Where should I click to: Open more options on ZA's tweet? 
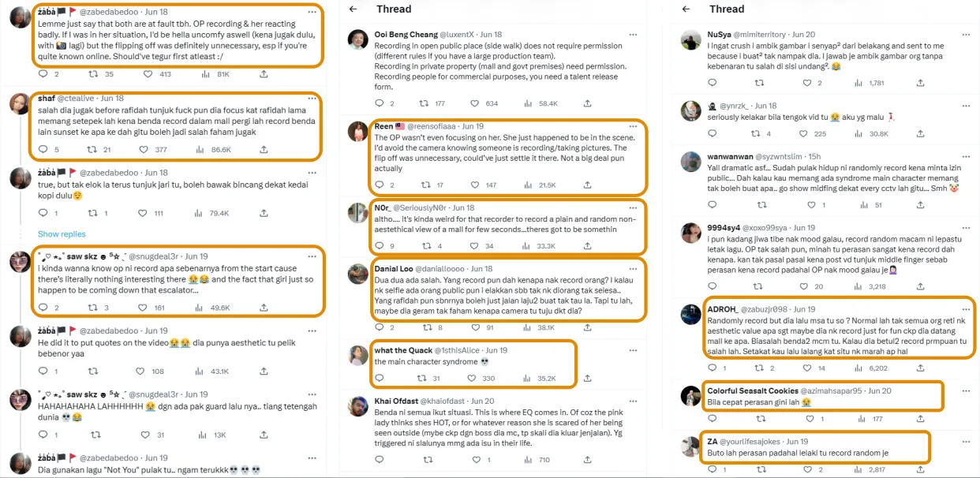pyautogui.click(x=965, y=441)
